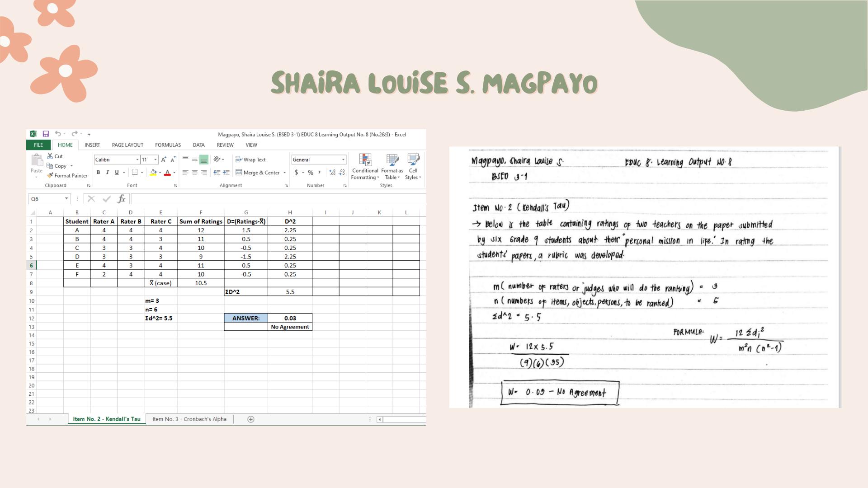Toggle Bold formatting
Screen dimensions: 868x488
(98, 173)
